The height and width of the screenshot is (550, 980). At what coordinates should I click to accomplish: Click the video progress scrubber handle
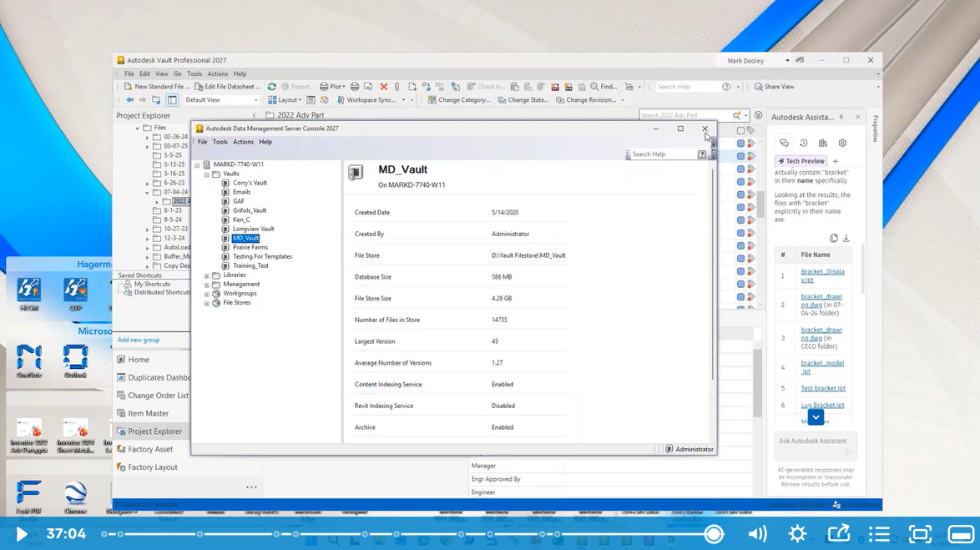pyautogui.click(x=714, y=534)
